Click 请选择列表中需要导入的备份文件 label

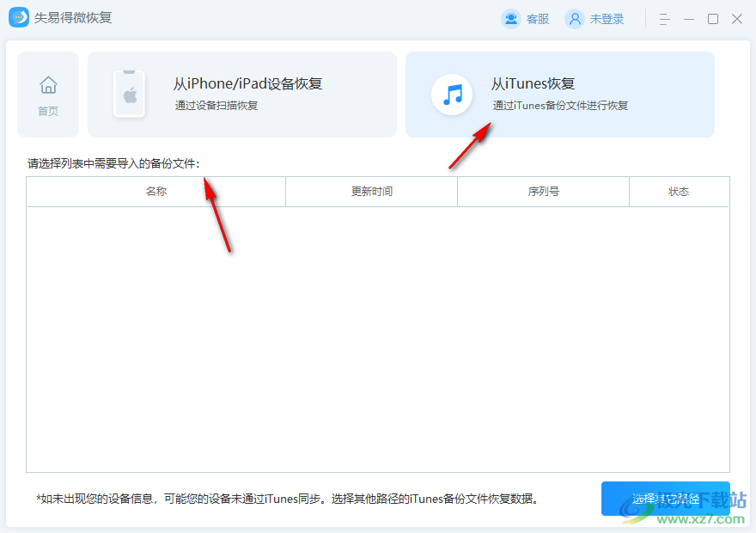pyautogui.click(x=113, y=163)
